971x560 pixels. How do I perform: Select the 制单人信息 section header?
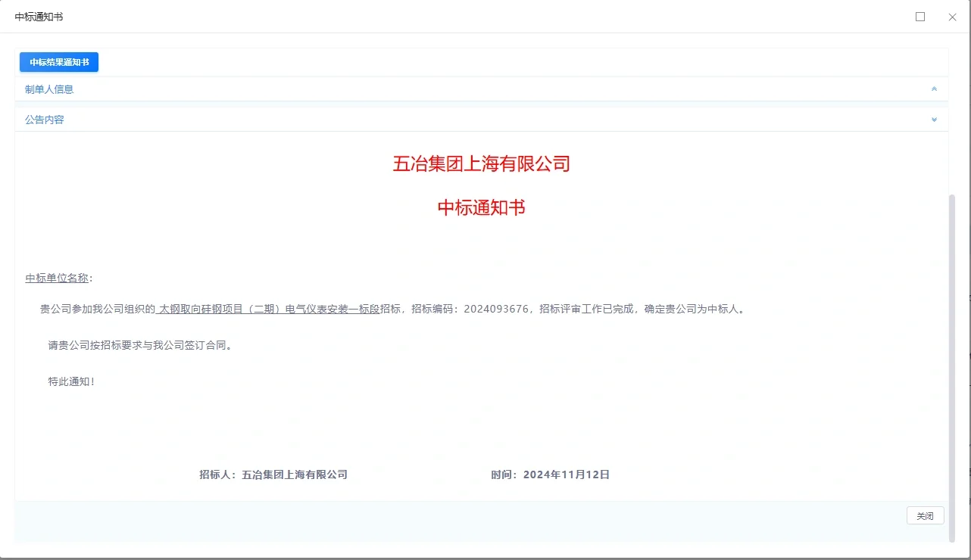tap(48, 89)
